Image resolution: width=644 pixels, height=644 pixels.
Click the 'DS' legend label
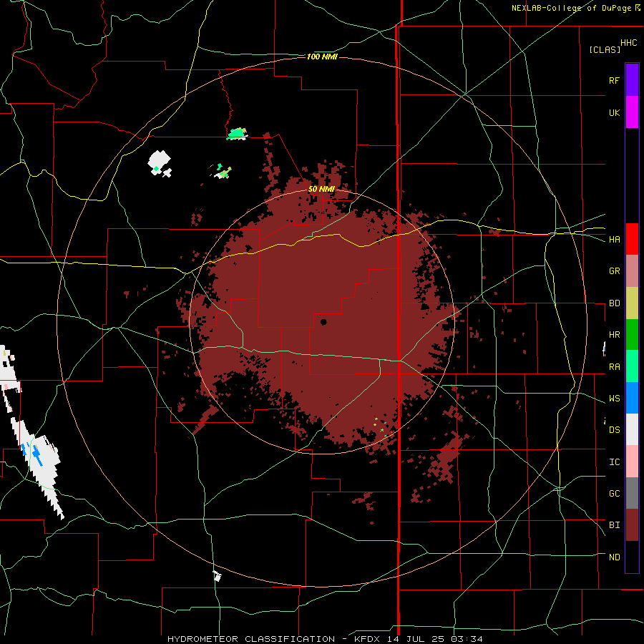click(x=614, y=430)
